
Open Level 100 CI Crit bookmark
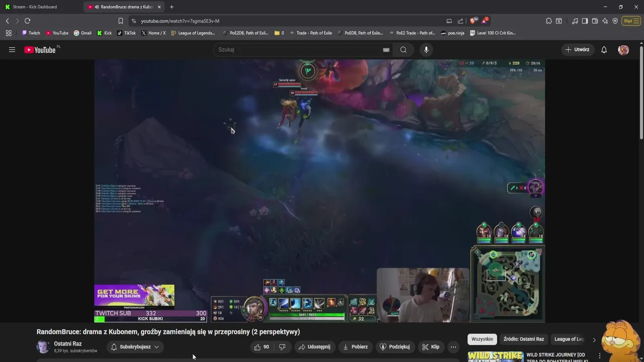tap(493, 33)
